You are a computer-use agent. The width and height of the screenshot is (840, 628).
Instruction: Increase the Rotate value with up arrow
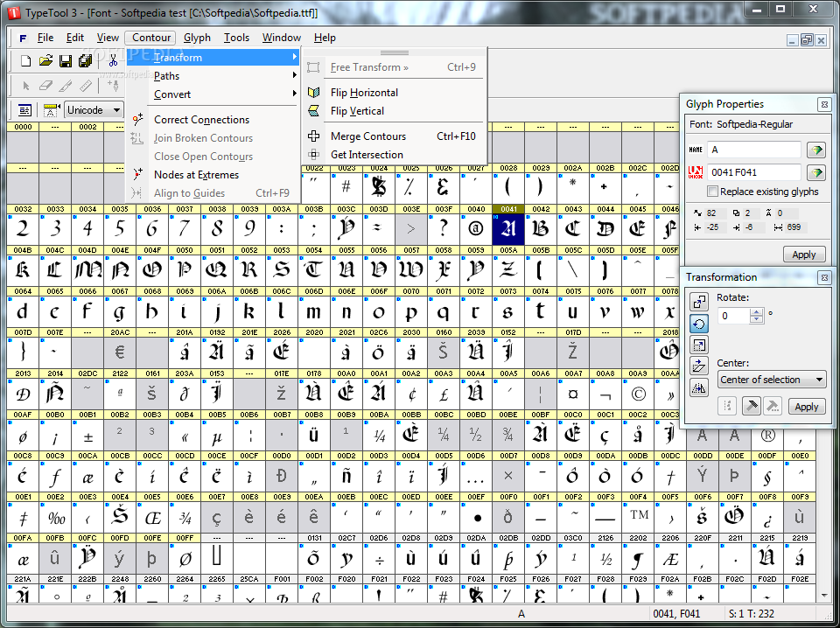point(756,312)
